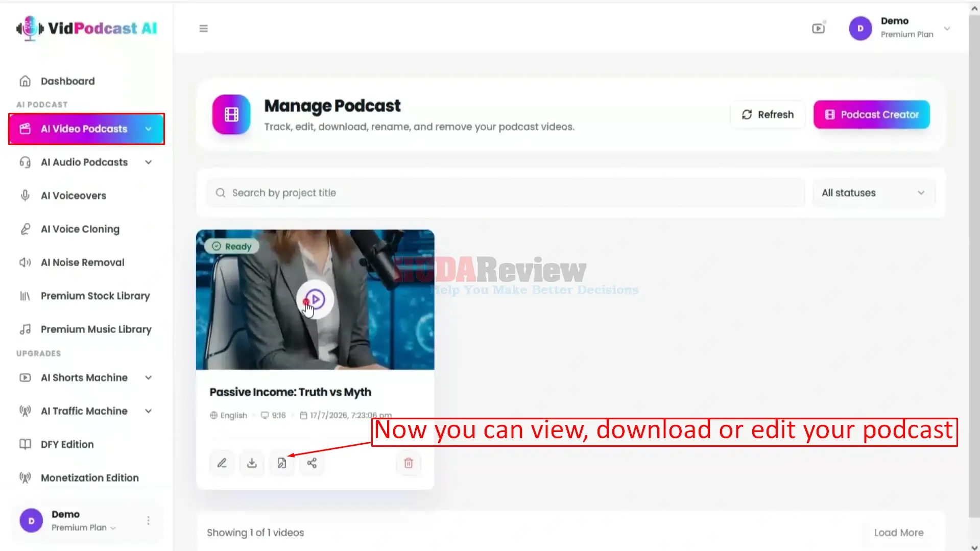This screenshot has height=551, width=980.
Task: Click the thumbnail image file icon
Action: pos(282,463)
